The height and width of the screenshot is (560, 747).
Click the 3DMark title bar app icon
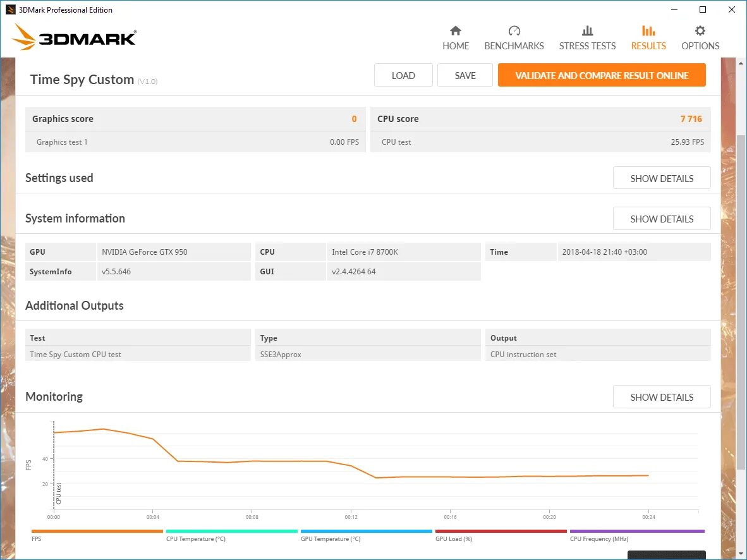pyautogui.click(x=10, y=9)
